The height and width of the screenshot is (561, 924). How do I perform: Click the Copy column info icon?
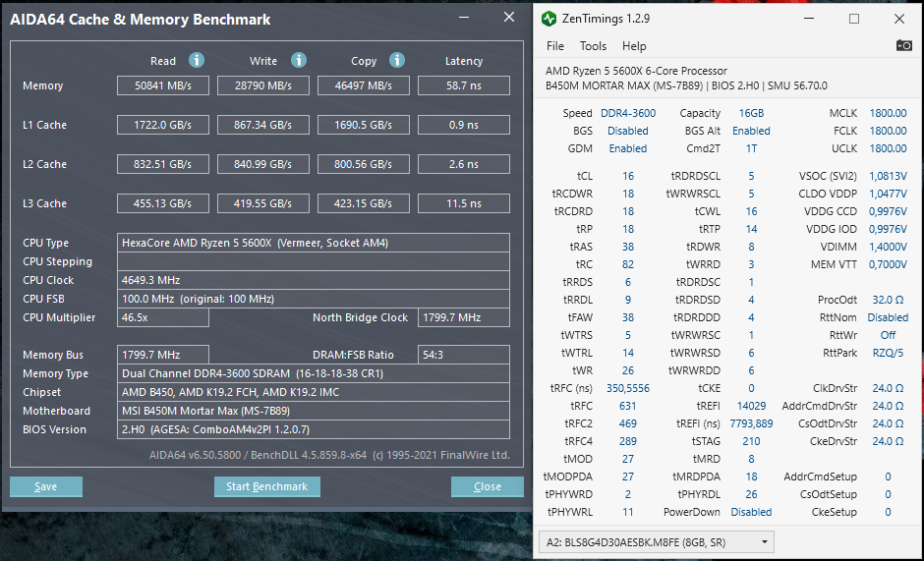tap(397, 60)
